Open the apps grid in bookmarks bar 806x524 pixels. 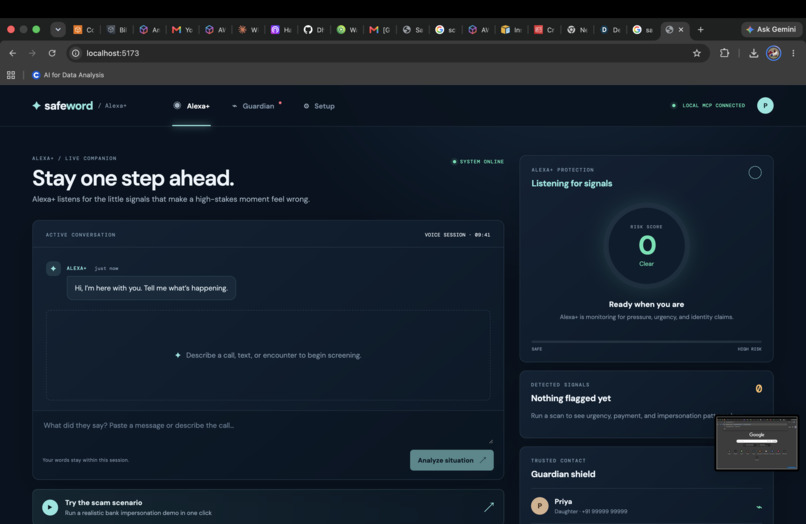coord(11,75)
